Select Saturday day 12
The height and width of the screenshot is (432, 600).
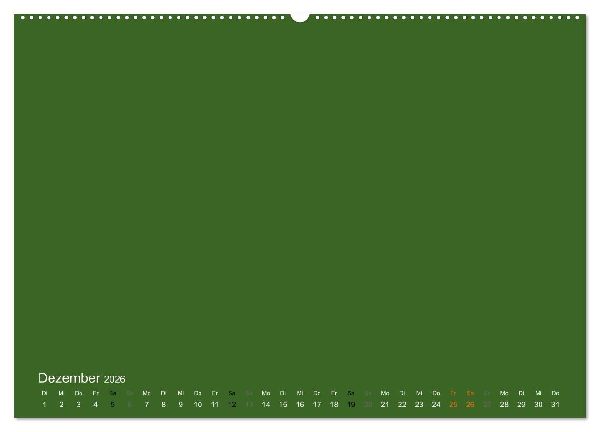coord(232,404)
